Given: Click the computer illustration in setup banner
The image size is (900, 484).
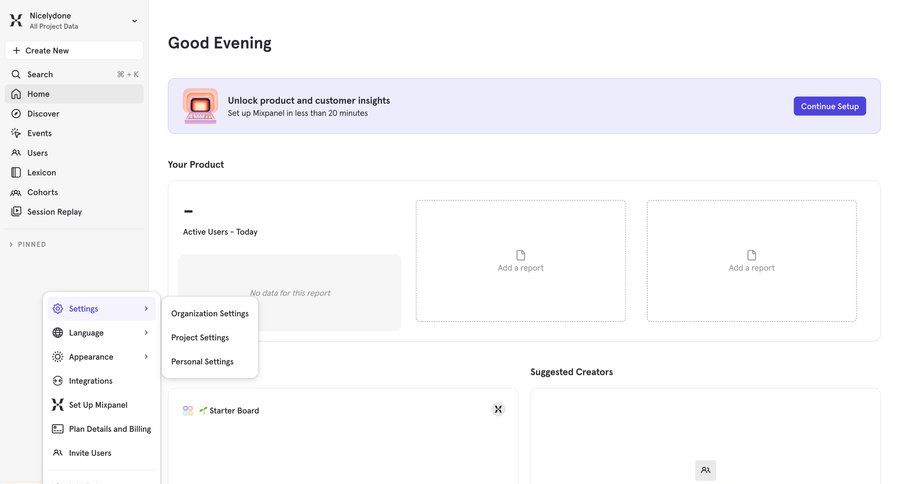Looking at the screenshot, I should 200,106.
